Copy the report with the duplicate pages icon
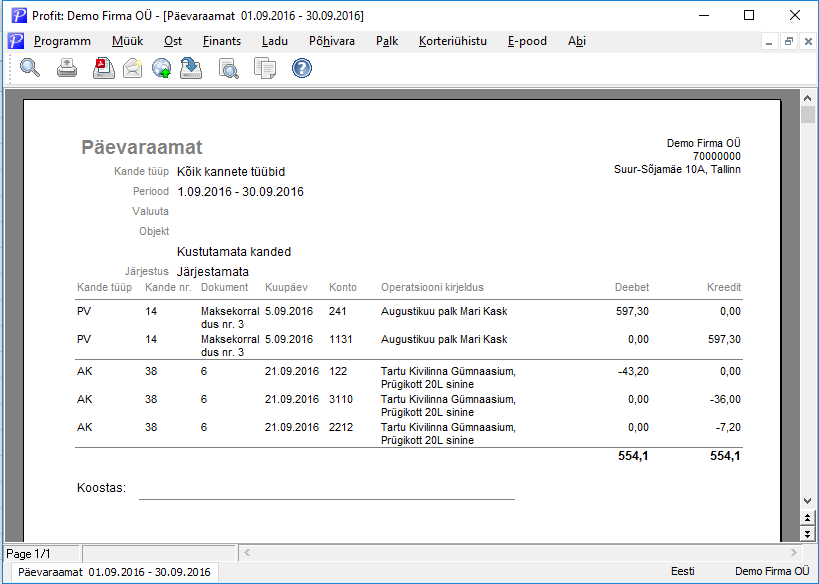Image resolution: width=819 pixels, height=584 pixels. tap(265, 68)
